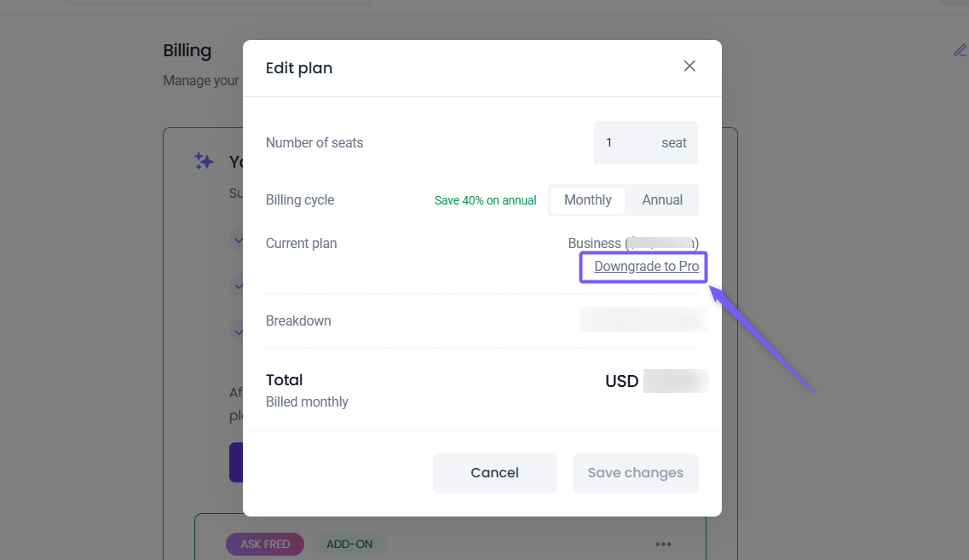Close the Edit plan dialog

pyautogui.click(x=689, y=66)
